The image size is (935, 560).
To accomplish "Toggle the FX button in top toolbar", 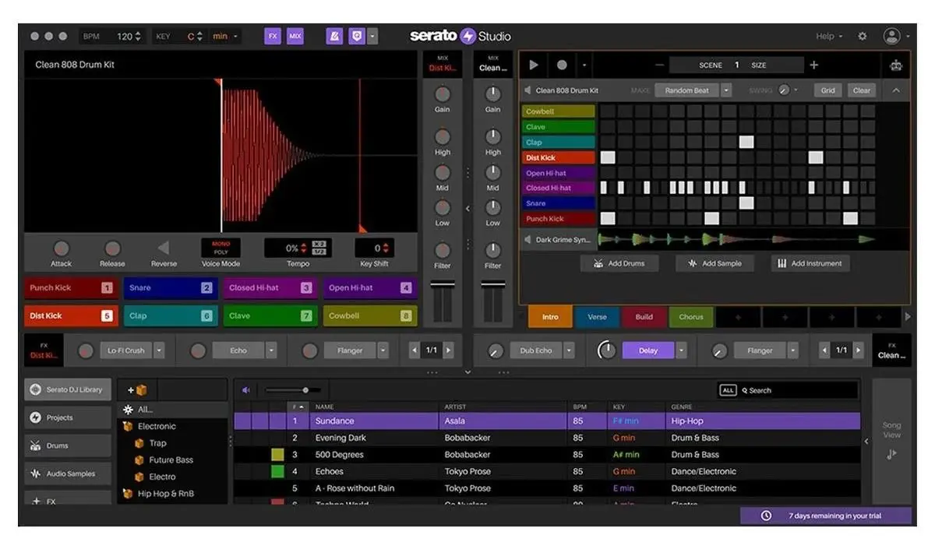I will (x=273, y=36).
